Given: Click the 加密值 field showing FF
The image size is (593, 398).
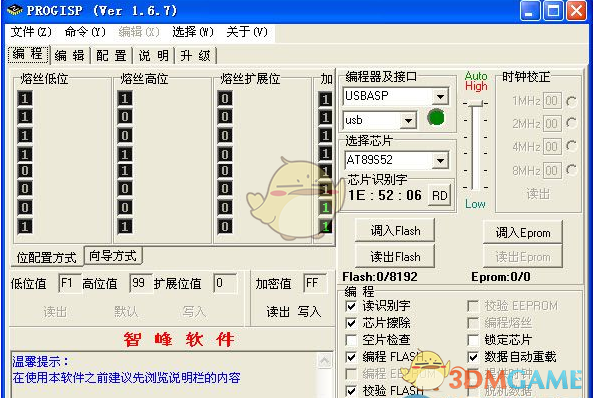Looking at the screenshot, I should click(x=315, y=283).
